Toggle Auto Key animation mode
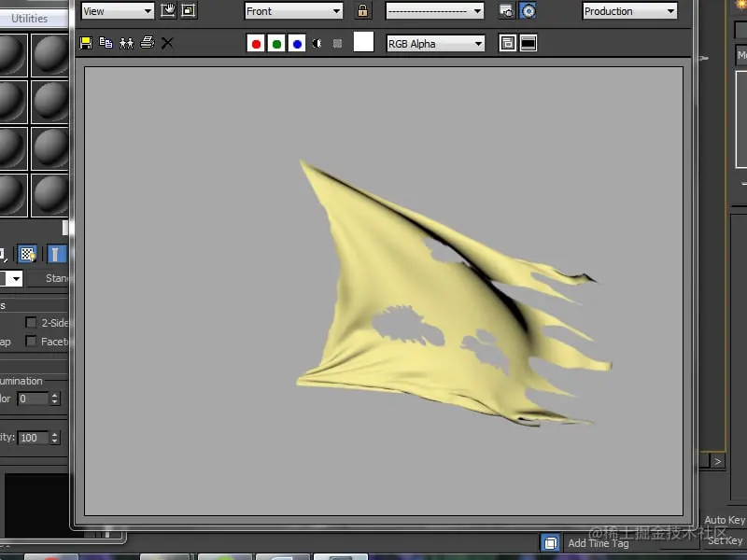 click(725, 520)
